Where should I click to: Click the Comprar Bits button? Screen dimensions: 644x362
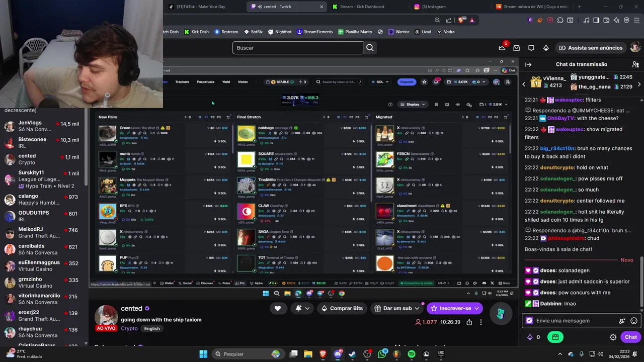coord(342,308)
